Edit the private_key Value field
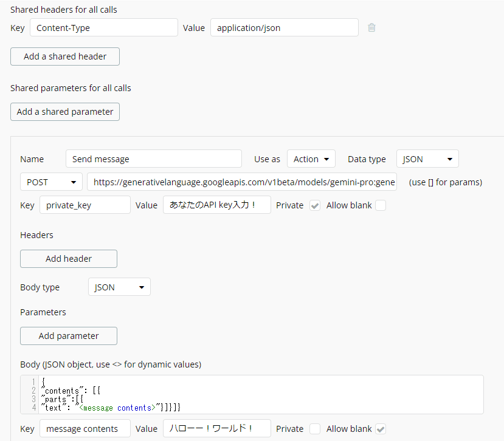 [x=217, y=205]
